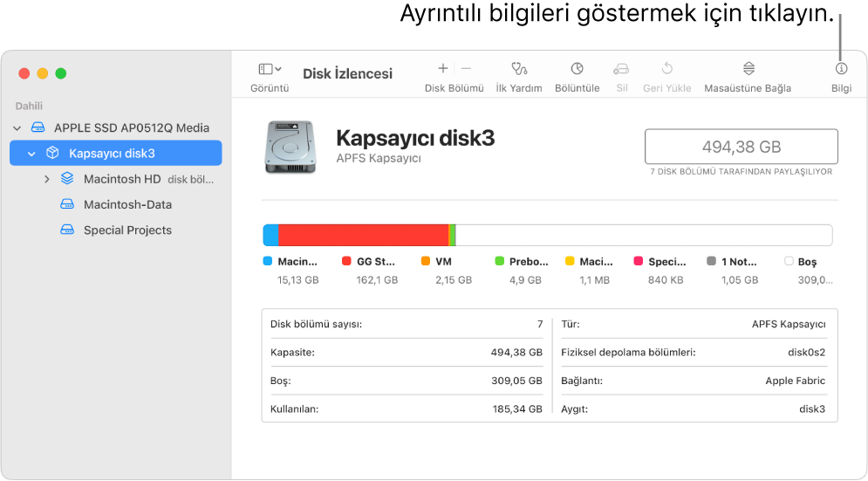Select Special Projects in the sidebar
The width and height of the screenshot is (868, 481).
point(128,230)
